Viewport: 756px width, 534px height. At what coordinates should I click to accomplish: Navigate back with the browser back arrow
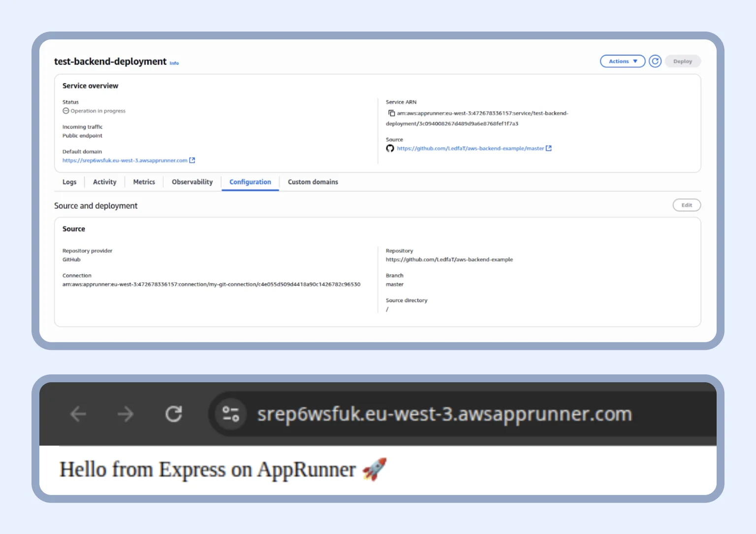78,414
